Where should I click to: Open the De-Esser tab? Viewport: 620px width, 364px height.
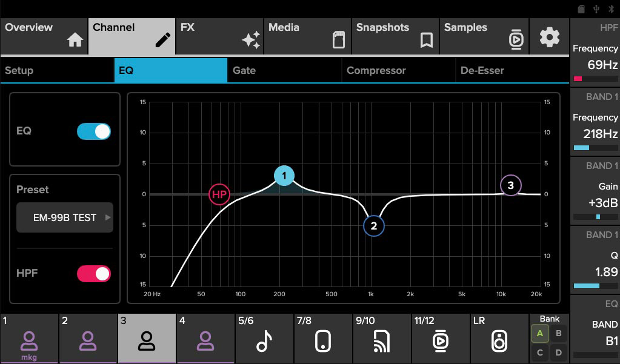tap(512, 70)
